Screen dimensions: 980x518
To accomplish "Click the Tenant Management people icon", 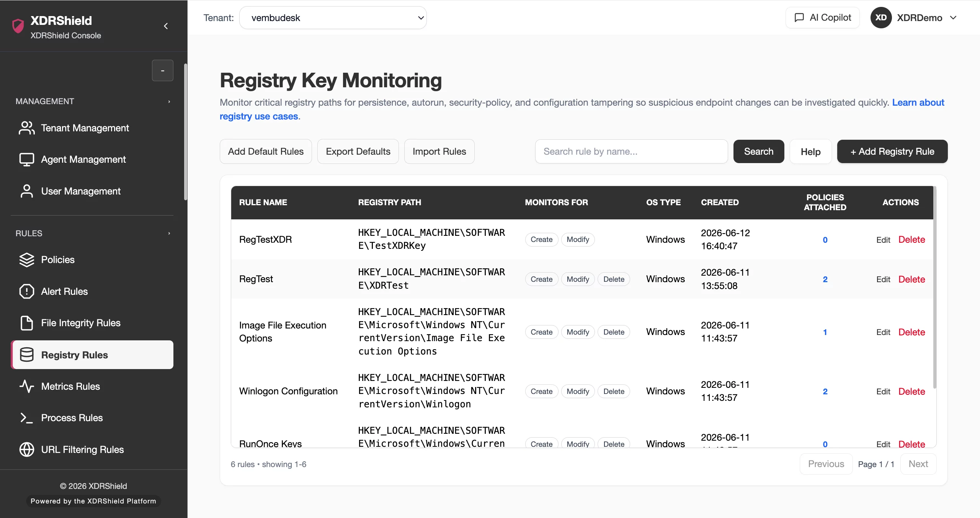I will 26,128.
